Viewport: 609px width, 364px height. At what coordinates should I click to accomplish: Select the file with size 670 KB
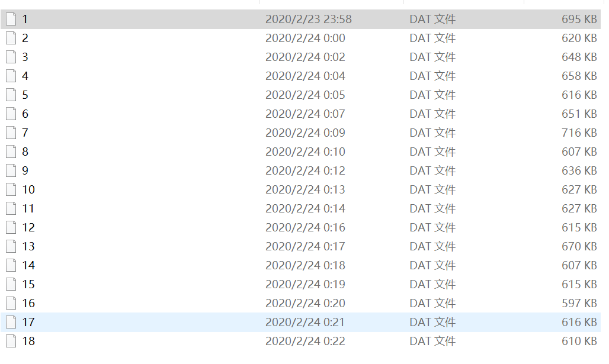[300, 246]
